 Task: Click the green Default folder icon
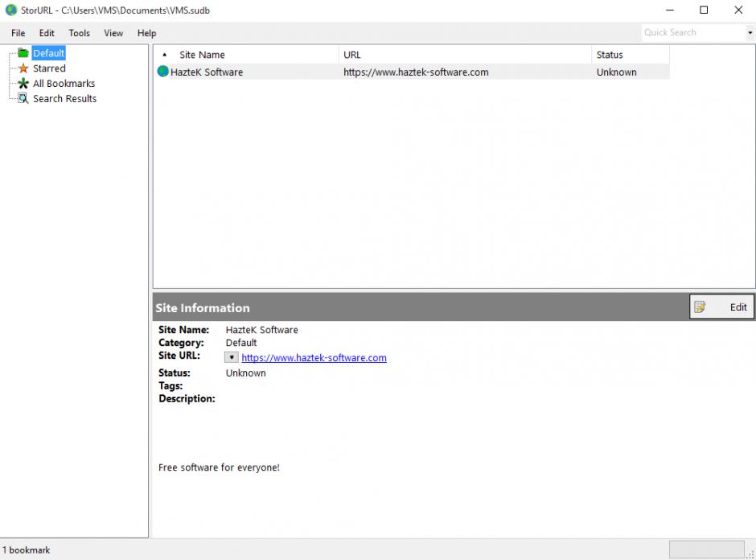coord(23,52)
